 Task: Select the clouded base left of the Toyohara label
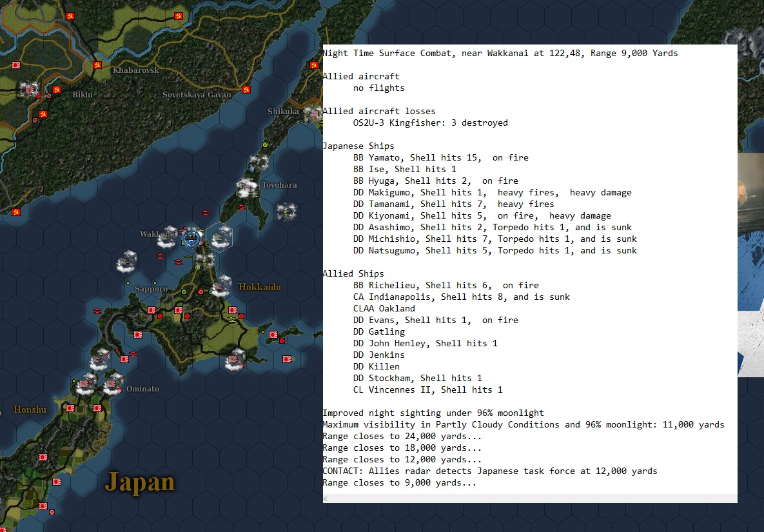247,188
